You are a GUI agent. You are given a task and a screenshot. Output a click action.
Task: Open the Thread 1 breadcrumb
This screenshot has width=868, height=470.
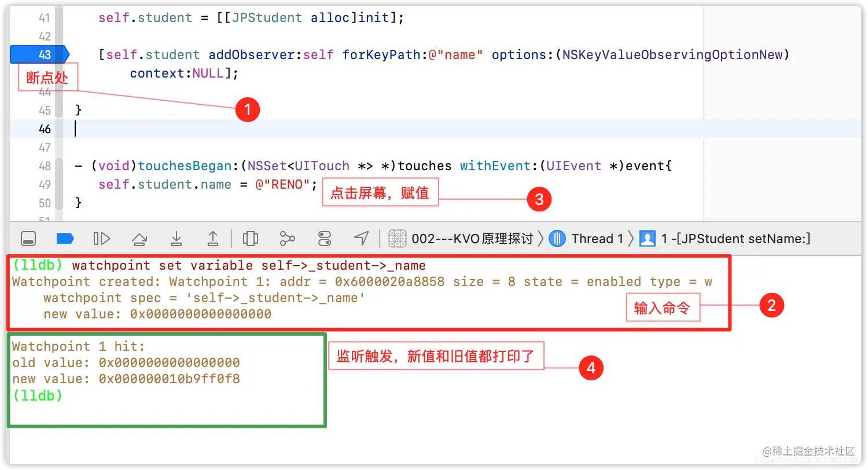(x=586, y=238)
